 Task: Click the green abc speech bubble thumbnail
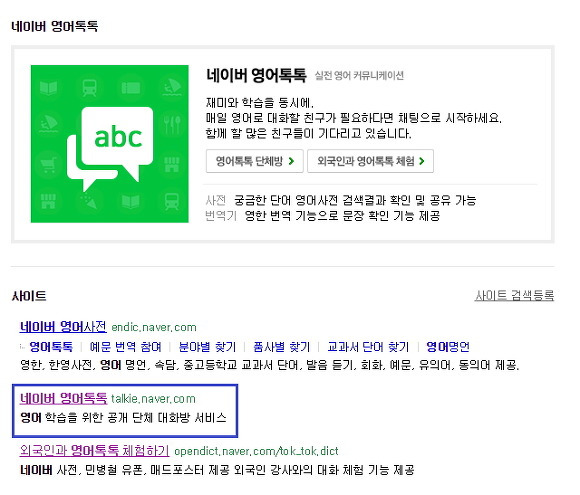tap(109, 144)
